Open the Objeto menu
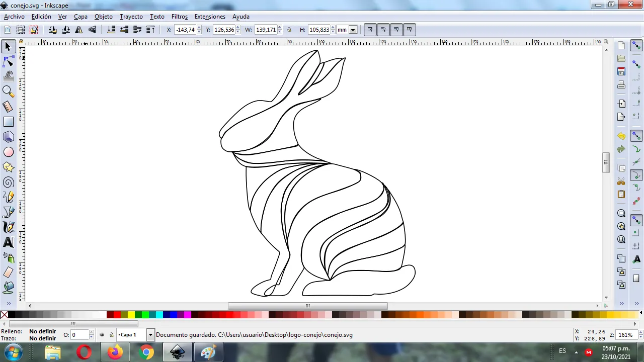 [104, 17]
